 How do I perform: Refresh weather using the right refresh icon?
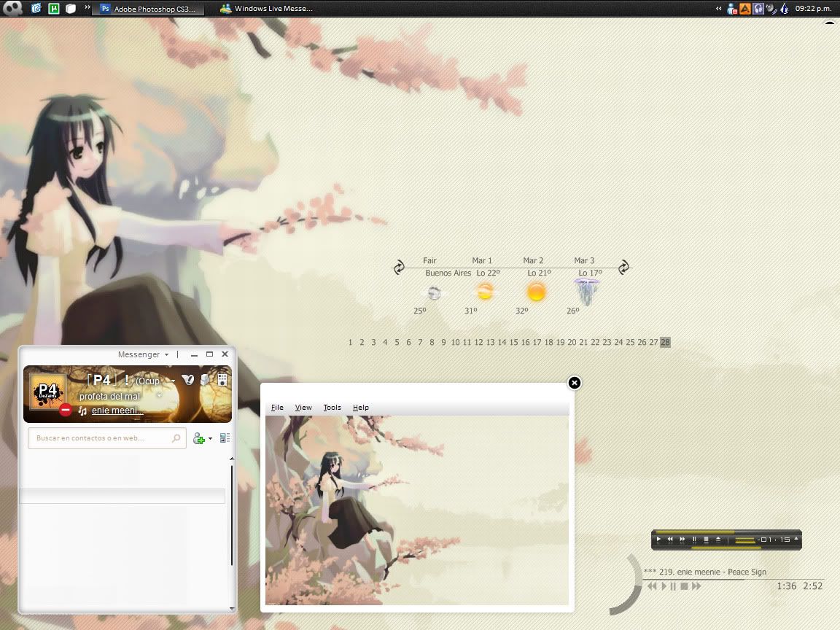pyautogui.click(x=623, y=267)
